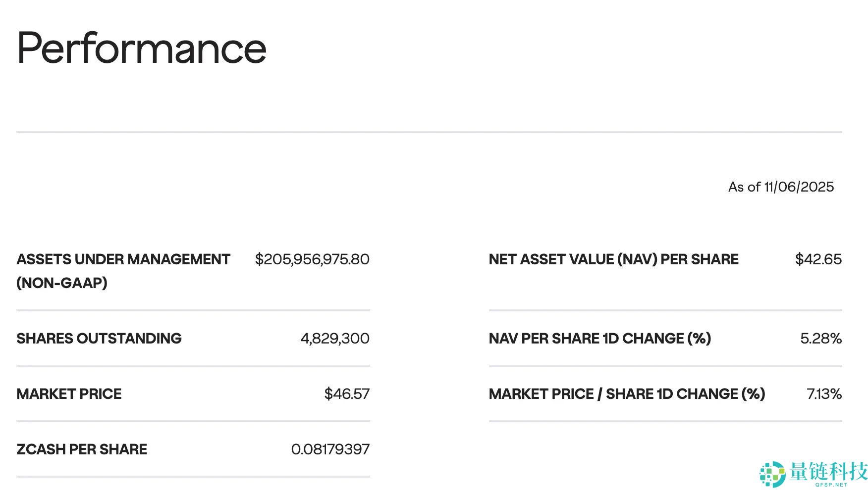Click the As of 11/06/2025 date
This screenshot has height=490, width=868.
781,187
